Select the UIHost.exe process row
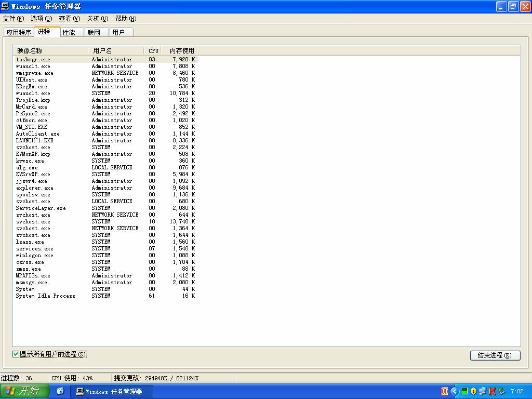Screen dimensions: 532x399 click(x=105, y=79)
